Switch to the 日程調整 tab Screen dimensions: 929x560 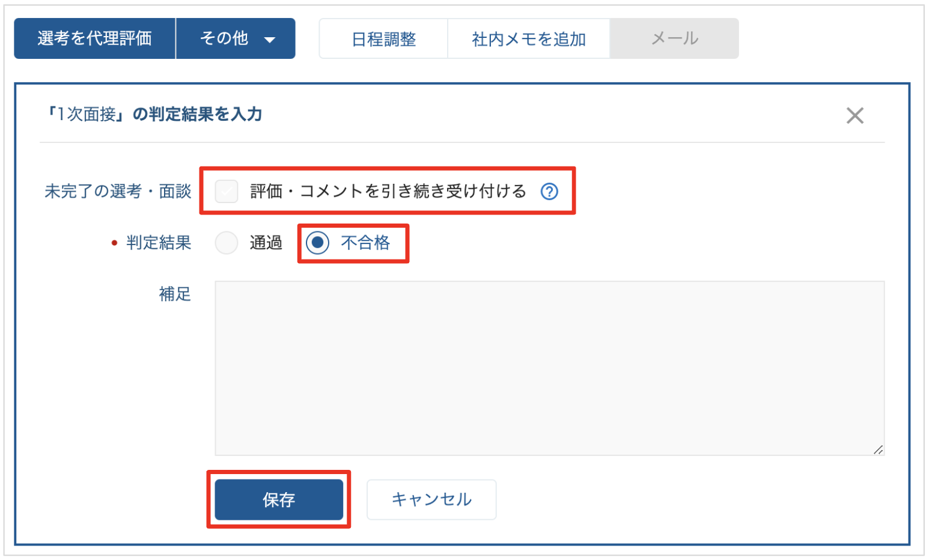(384, 39)
